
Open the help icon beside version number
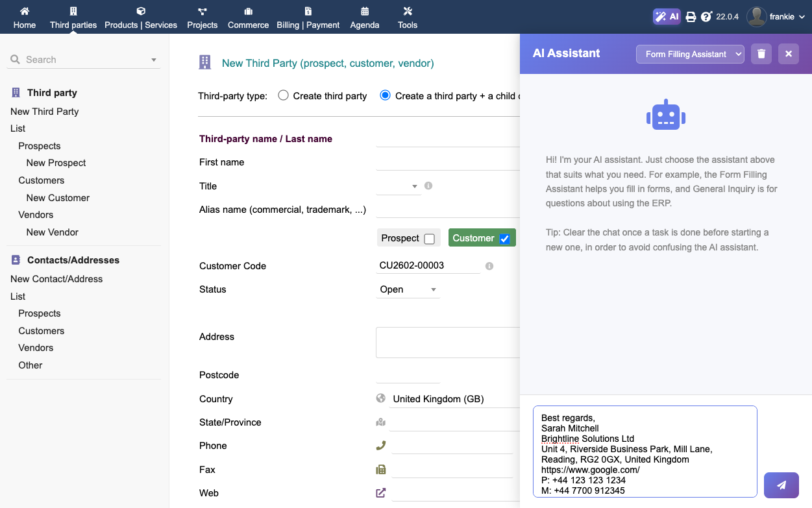point(706,17)
